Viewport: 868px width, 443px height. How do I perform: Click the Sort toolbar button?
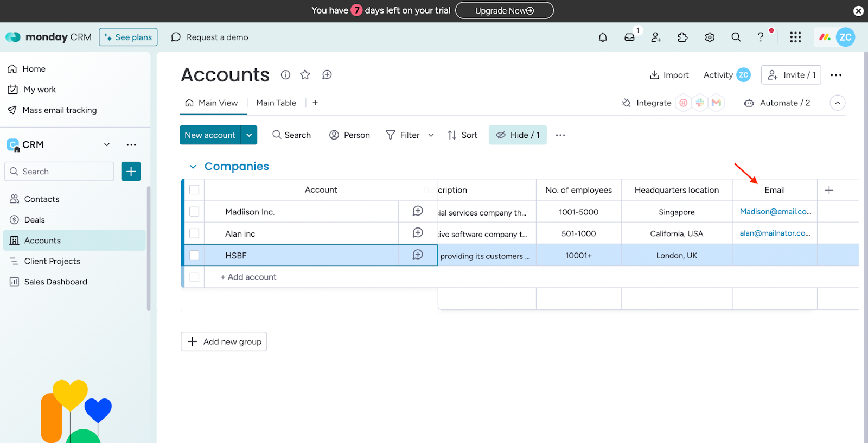tap(463, 135)
